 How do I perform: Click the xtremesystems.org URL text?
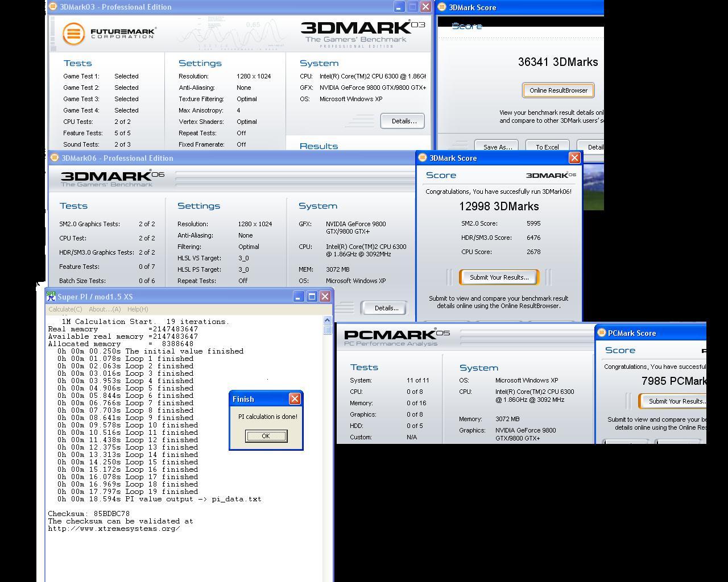(x=114, y=529)
